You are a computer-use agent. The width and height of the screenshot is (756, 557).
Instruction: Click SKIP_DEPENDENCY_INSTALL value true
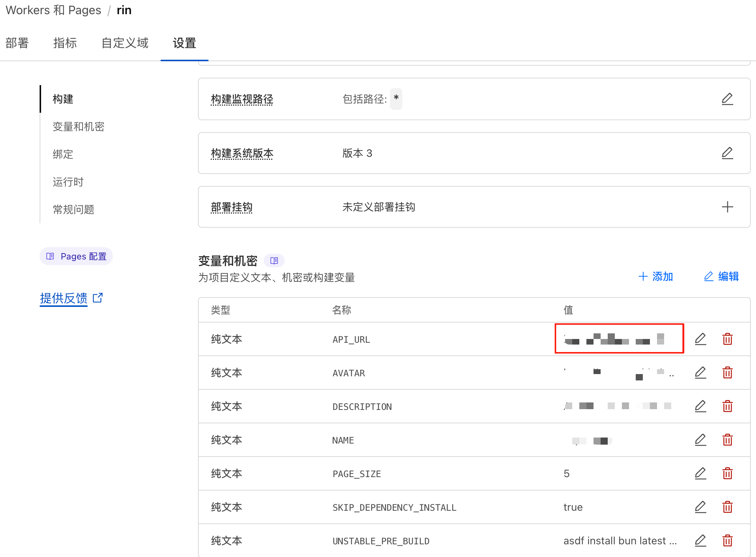click(x=573, y=507)
